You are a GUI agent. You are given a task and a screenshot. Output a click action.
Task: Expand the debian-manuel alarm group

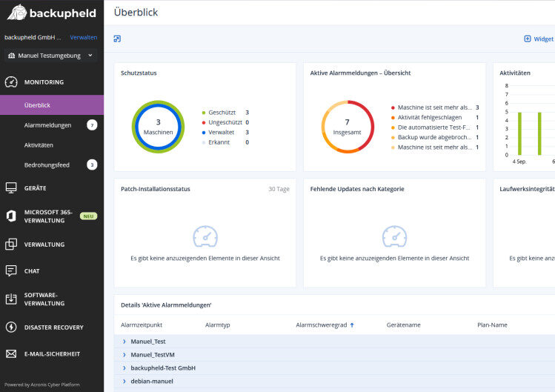pos(124,381)
